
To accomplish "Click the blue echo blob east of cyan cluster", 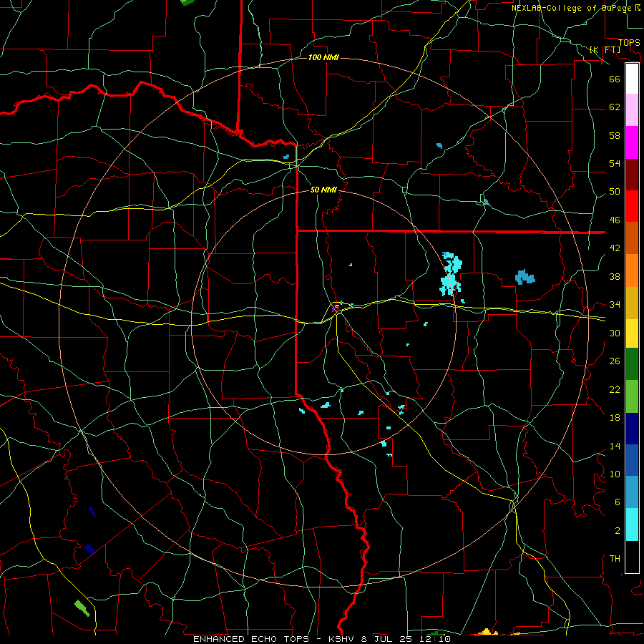I will [x=525, y=277].
